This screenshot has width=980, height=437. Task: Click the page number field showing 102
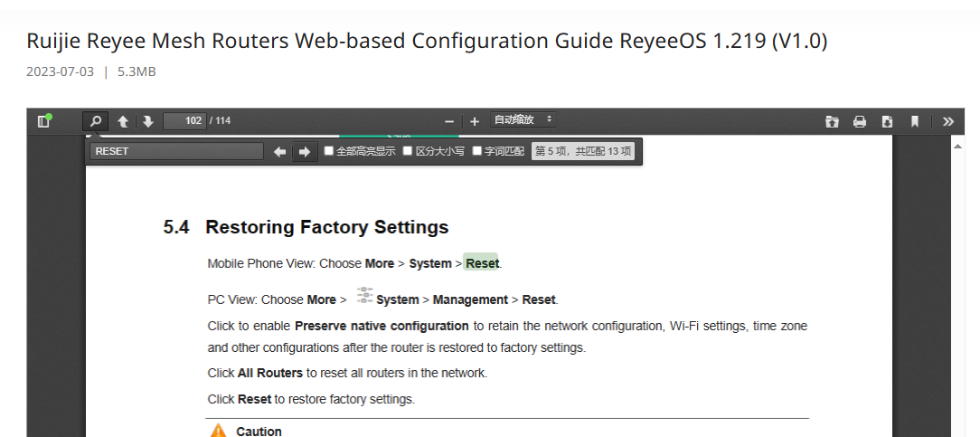(185, 120)
